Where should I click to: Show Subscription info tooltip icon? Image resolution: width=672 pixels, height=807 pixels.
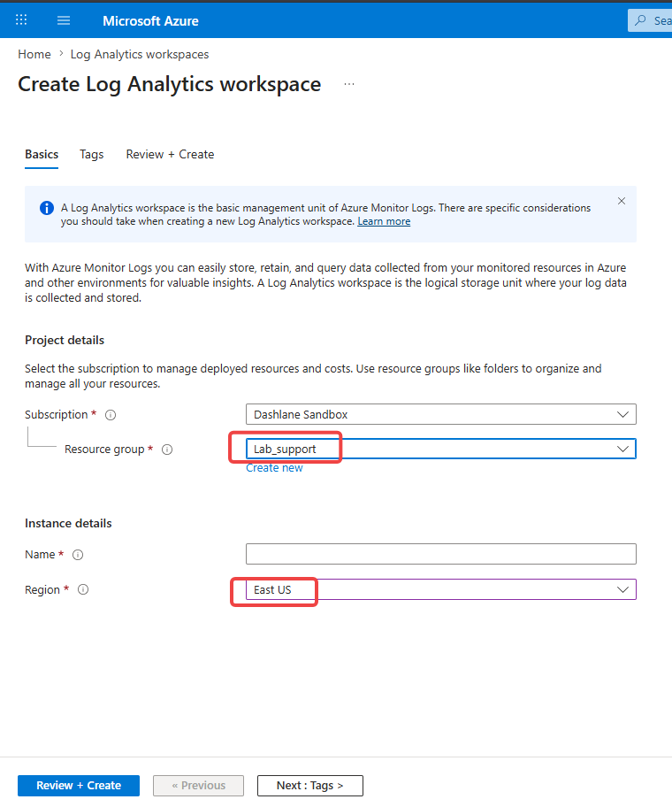(111, 415)
